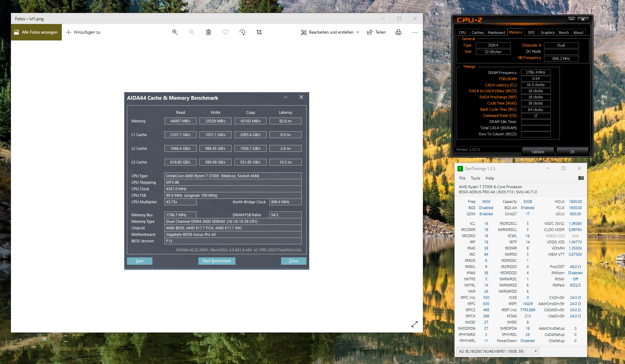Add photo to favorites with heart icon
The image size is (625, 364).
[x=225, y=32]
